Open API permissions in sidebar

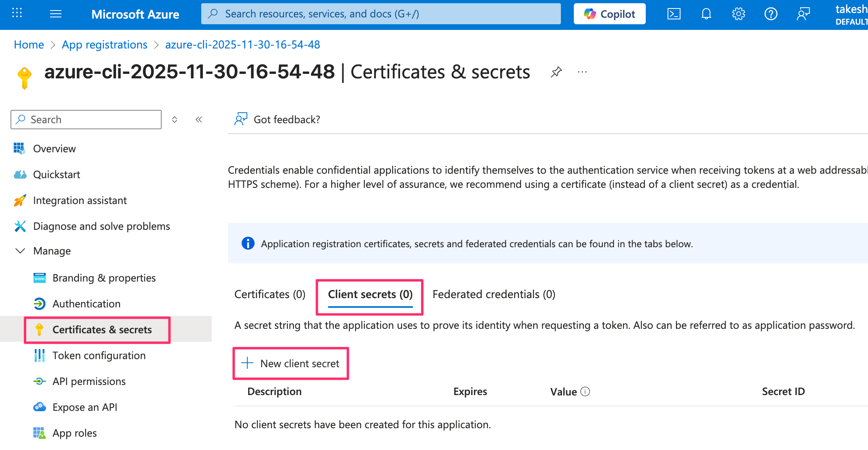coord(89,381)
